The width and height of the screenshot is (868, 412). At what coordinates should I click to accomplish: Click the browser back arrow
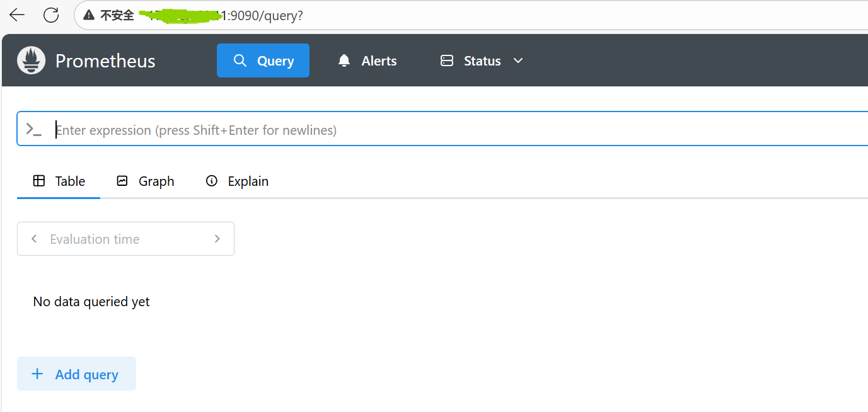click(x=17, y=15)
